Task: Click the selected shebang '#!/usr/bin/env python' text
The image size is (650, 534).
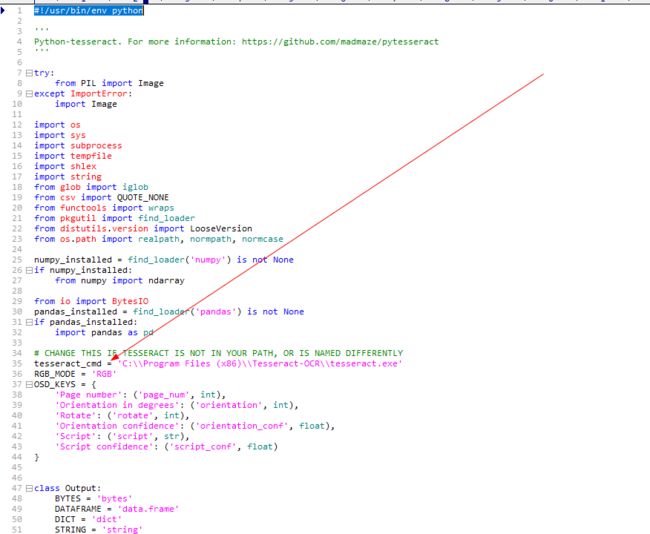Action: pos(89,10)
